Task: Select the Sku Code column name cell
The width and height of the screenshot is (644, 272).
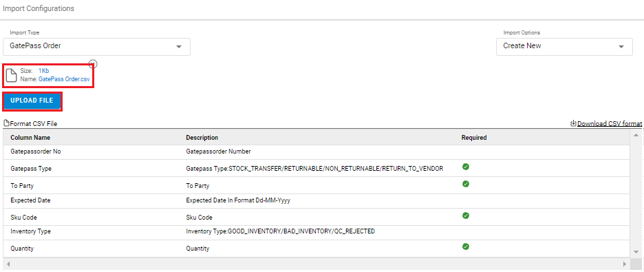Action: click(24, 218)
